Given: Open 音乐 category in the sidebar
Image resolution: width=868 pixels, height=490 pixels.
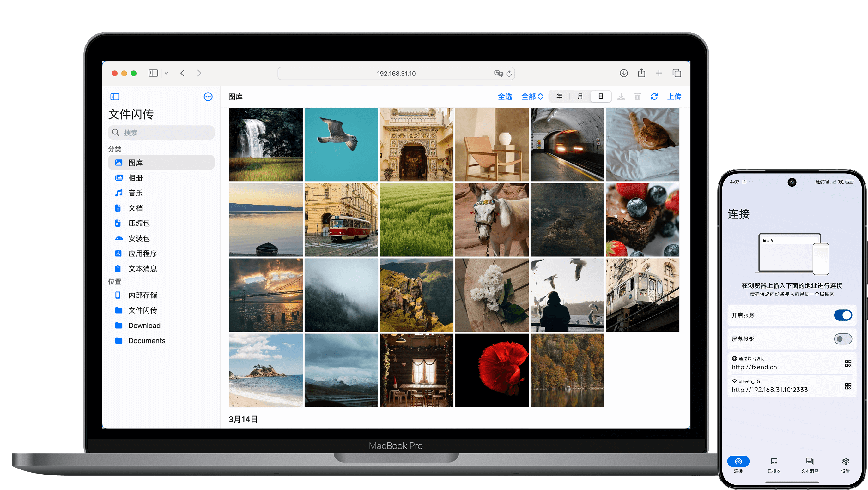Looking at the screenshot, I should coord(161,193).
